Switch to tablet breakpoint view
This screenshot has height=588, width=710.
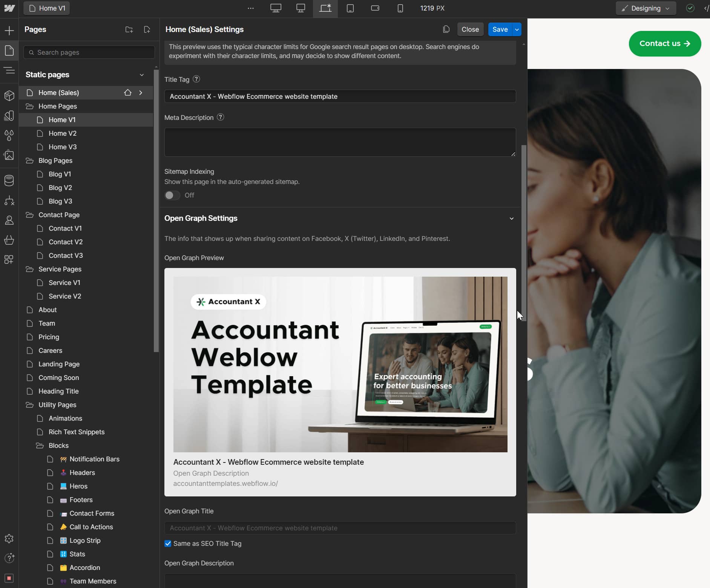(x=351, y=8)
